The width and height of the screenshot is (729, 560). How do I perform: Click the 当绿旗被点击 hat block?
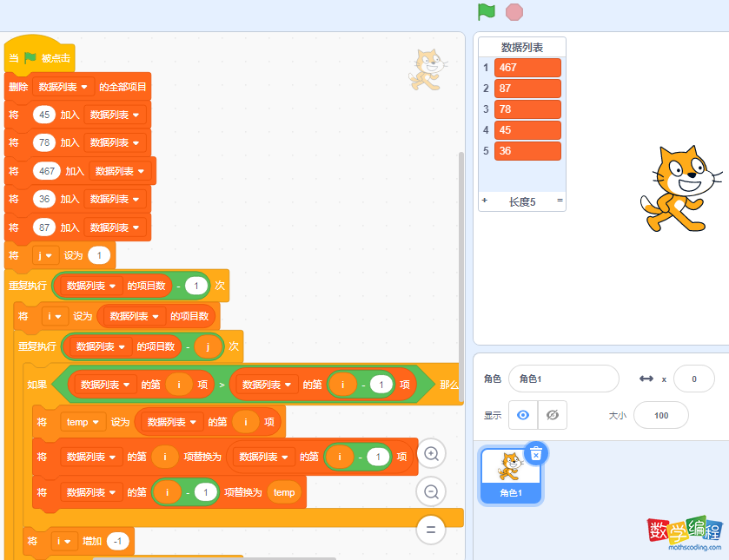pos(39,58)
